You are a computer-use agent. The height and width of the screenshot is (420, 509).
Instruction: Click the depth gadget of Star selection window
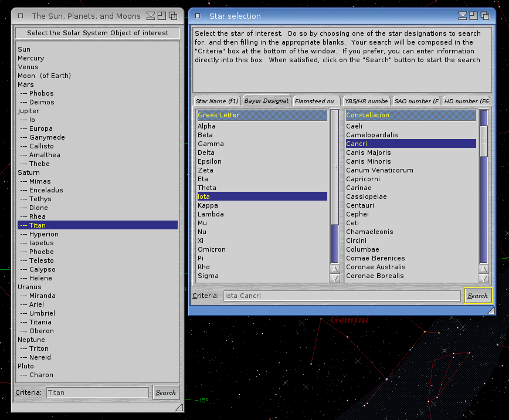(x=485, y=16)
